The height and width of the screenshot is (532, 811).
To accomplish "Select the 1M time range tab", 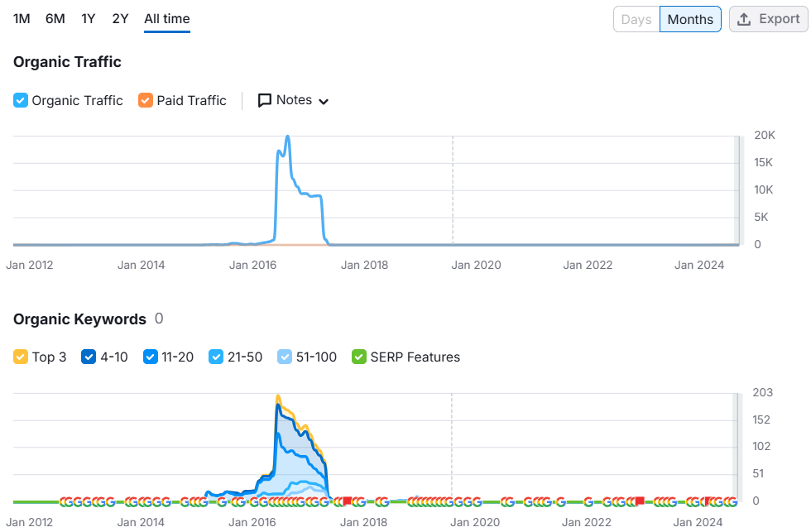I will click(22, 19).
